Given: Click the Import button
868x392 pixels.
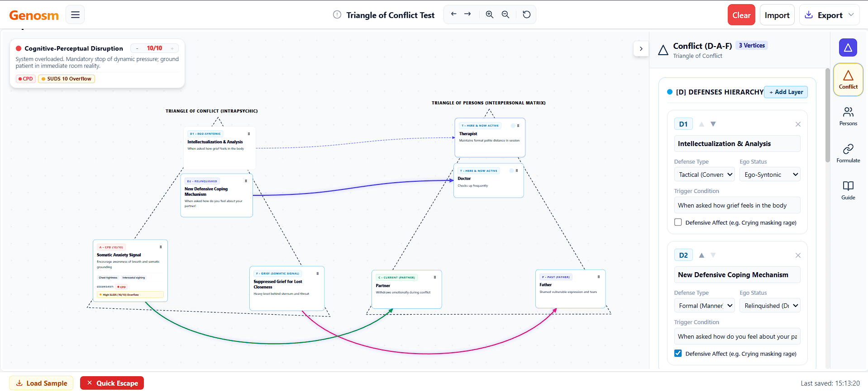Looking at the screenshot, I should click(777, 15).
